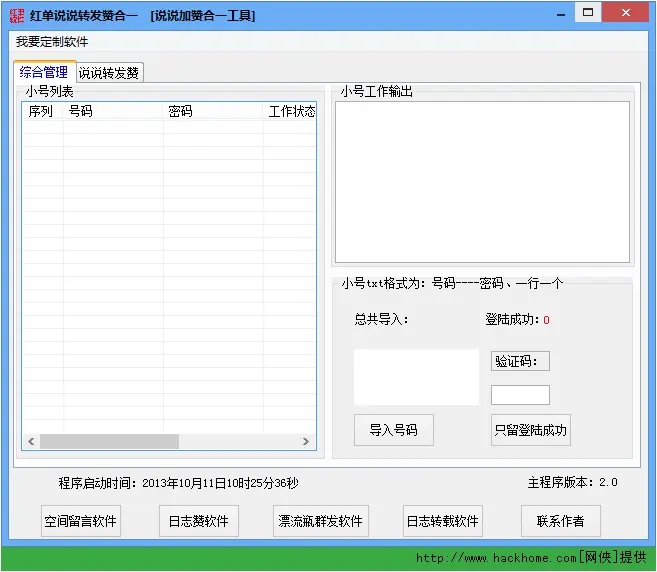
Task: Open 日志赞软件 button
Action: (199, 521)
